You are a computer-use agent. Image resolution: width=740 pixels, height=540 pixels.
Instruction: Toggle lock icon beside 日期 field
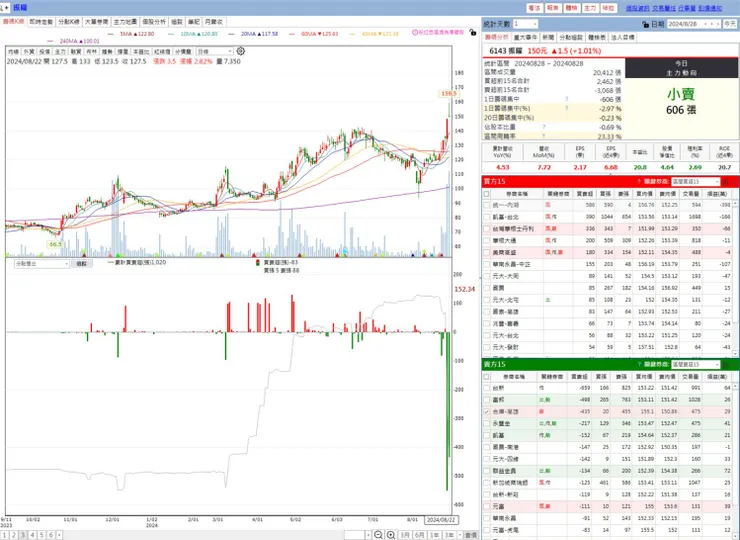(645, 24)
